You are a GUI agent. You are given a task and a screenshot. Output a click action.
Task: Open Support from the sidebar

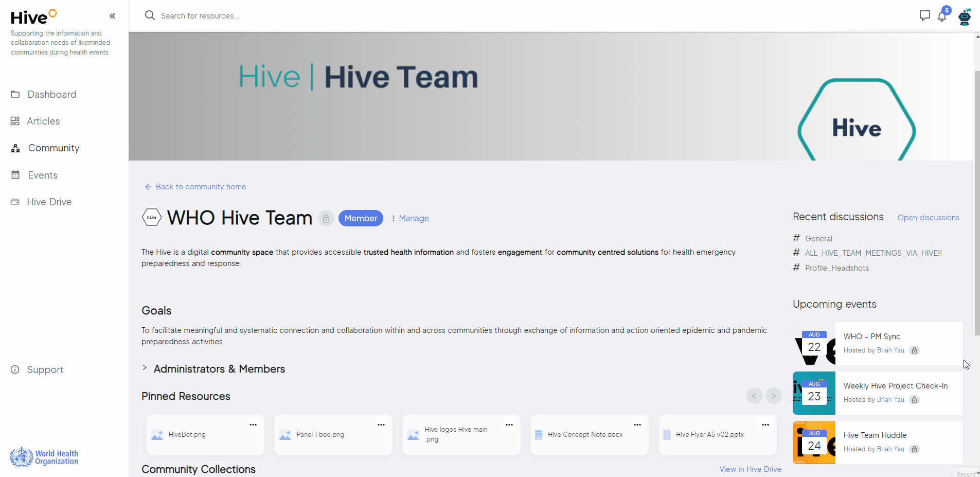click(x=45, y=369)
